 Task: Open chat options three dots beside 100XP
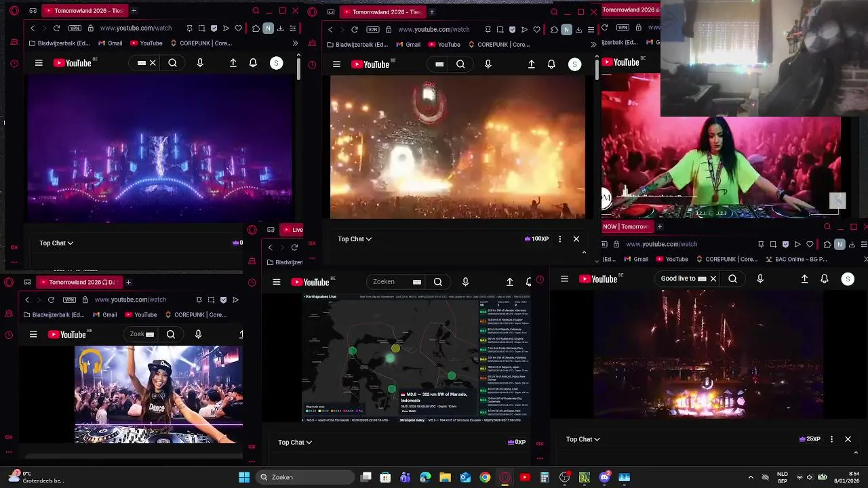coord(559,239)
